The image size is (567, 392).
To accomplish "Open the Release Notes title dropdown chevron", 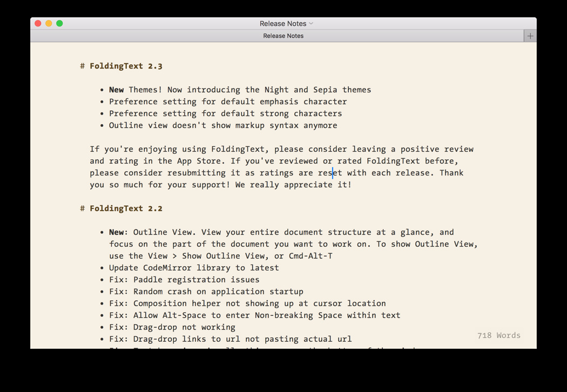I will point(311,24).
